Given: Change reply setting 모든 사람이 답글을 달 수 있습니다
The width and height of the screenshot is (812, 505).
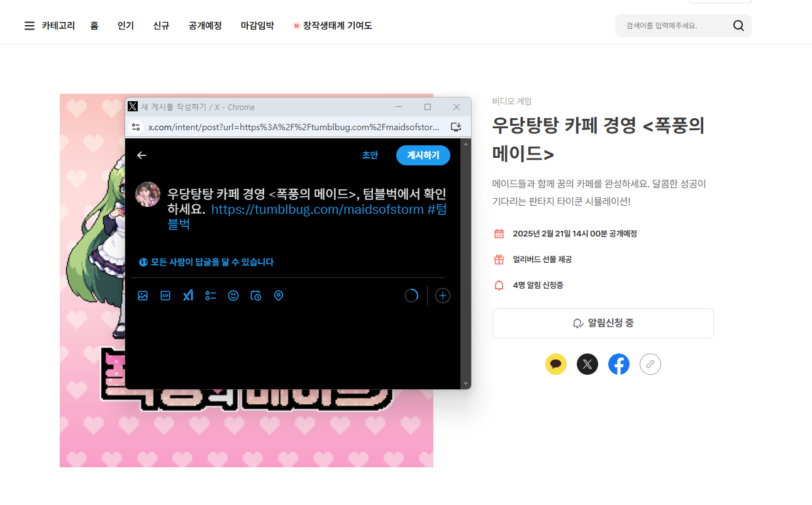Looking at the screenshot, I should (206, 262).
